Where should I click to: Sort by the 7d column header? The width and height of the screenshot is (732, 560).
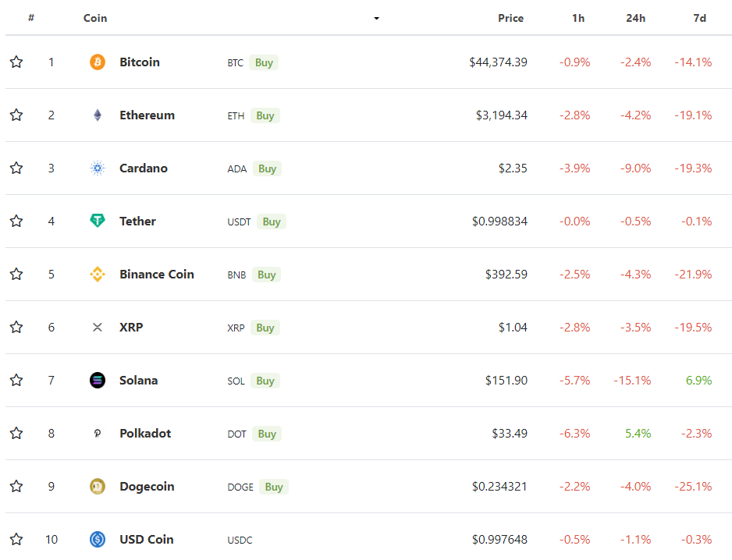click(699, 18)
